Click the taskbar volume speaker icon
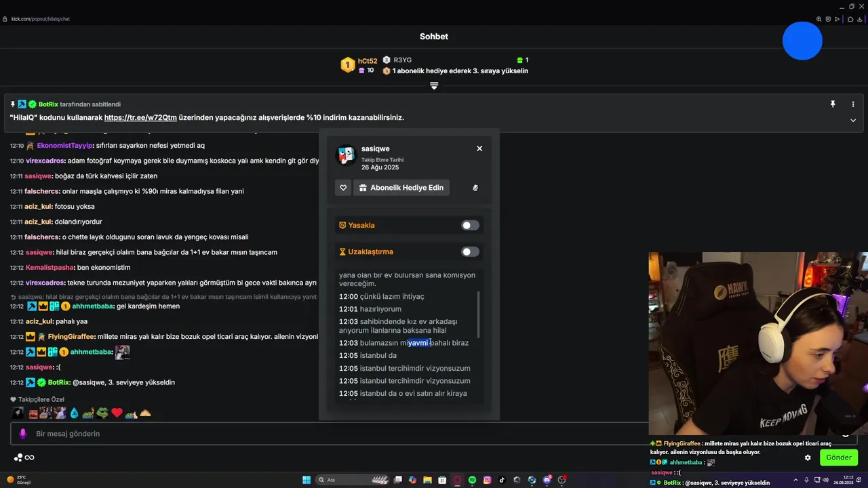This screenshot has width=868, height=488. (x=826, y=480)
